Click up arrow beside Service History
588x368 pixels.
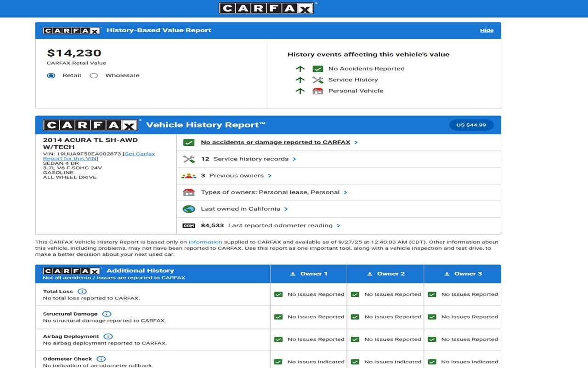click(300, 80)
